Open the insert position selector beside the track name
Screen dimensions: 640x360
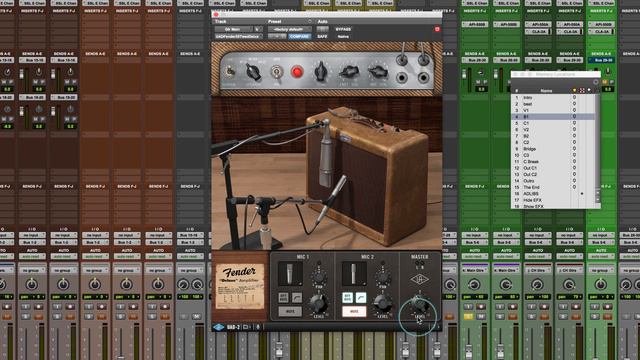(x=257, y=29)
